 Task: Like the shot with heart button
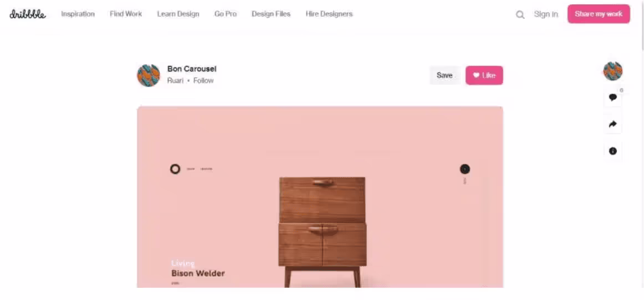click(x=484, y=75)
